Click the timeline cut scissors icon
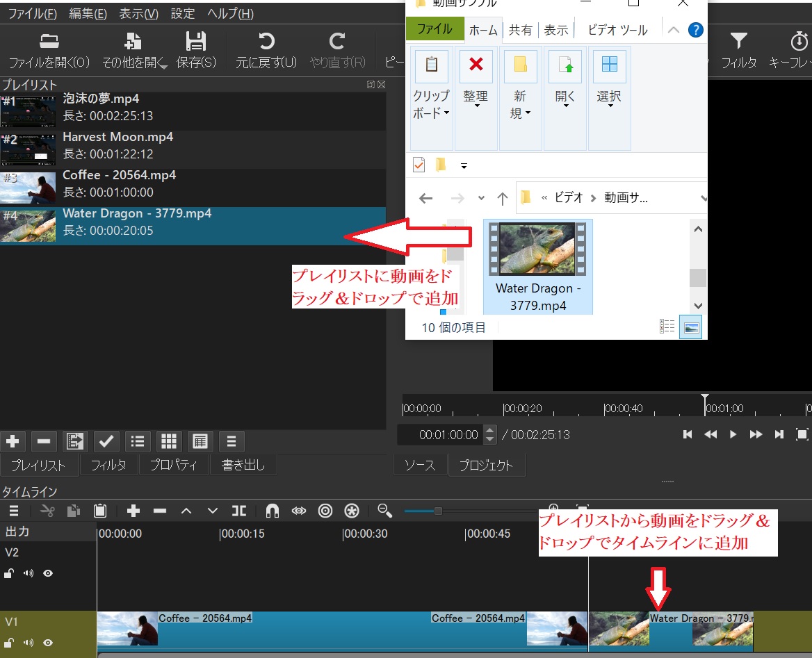 click(47, 511)
